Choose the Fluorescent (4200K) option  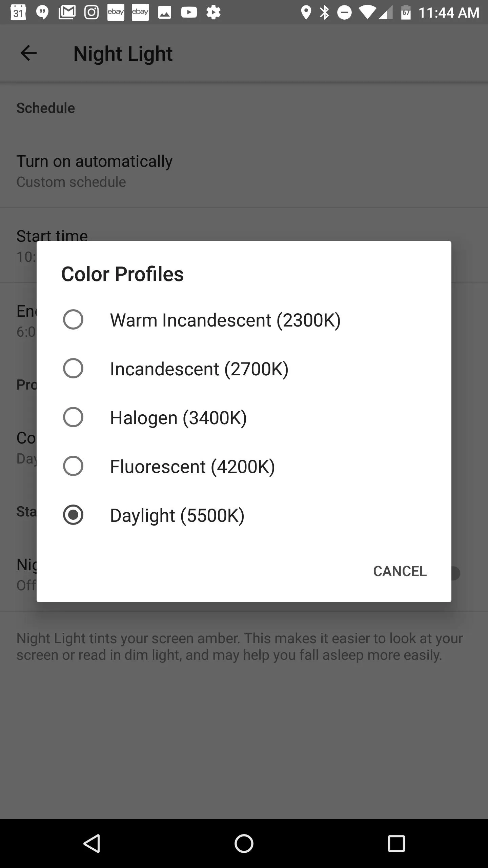244,466
